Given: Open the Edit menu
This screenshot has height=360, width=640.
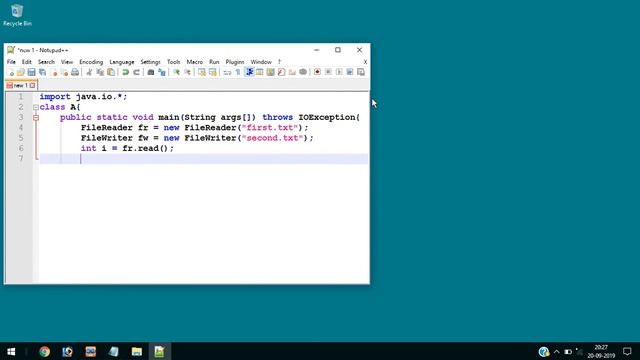Looking at the screenshot, I should [27, 62].
